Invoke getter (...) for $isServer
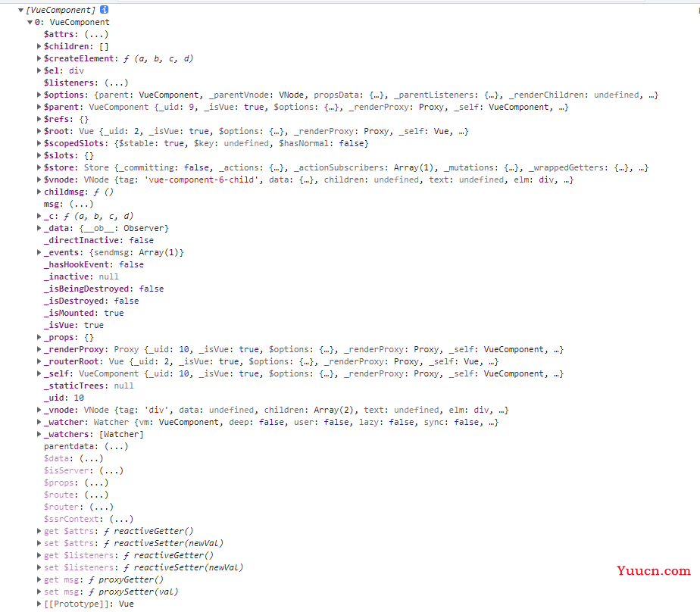This screenshot has width=700, height=612. tap(111, 470)
